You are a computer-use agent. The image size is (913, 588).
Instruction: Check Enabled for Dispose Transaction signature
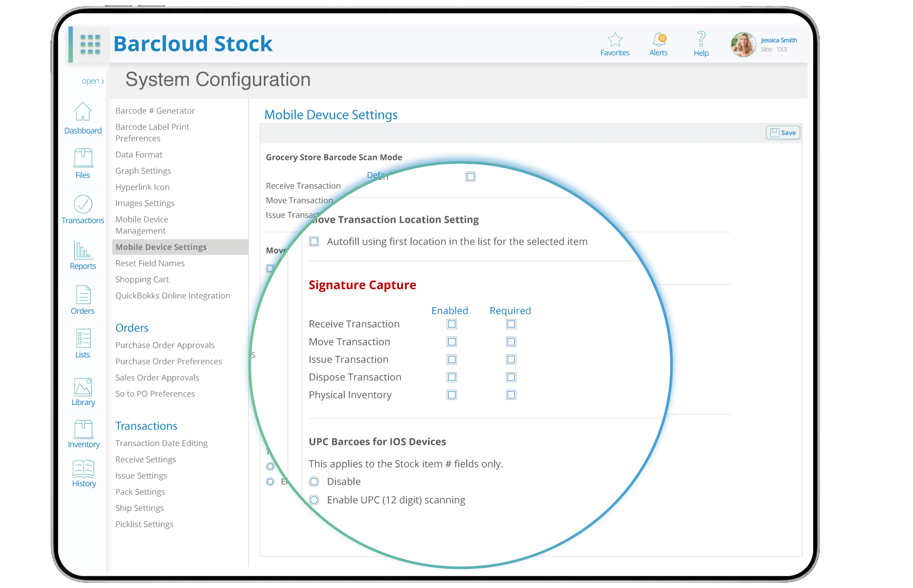pyautogui.click(x=452, y=377)
